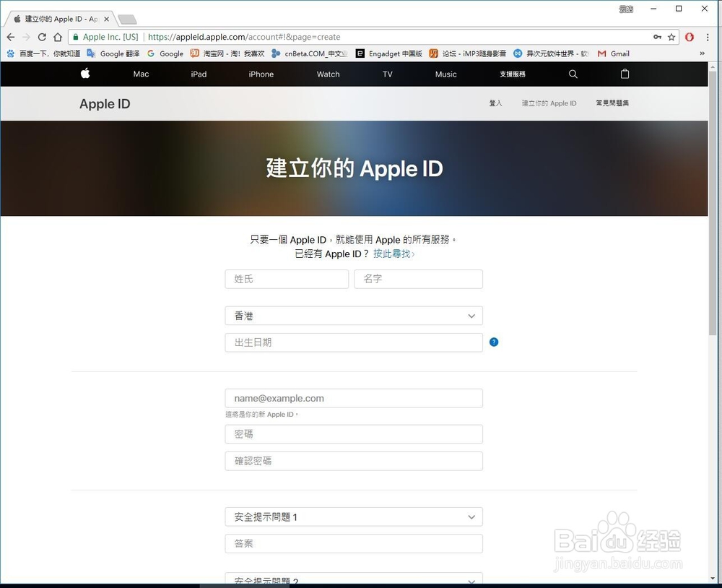Open the Mac menu item
The image size is (722, 588).
pyautogui.click(x=141, y=74)
